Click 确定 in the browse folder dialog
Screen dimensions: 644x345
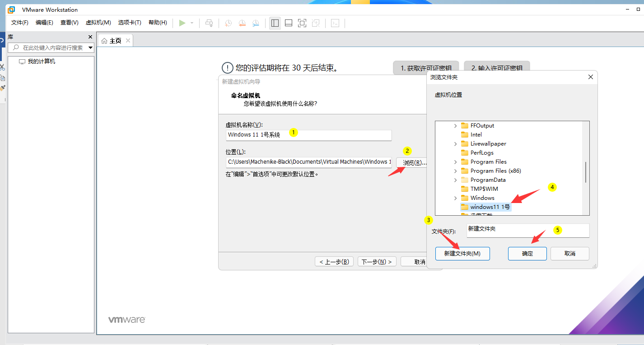click(527, 254)
